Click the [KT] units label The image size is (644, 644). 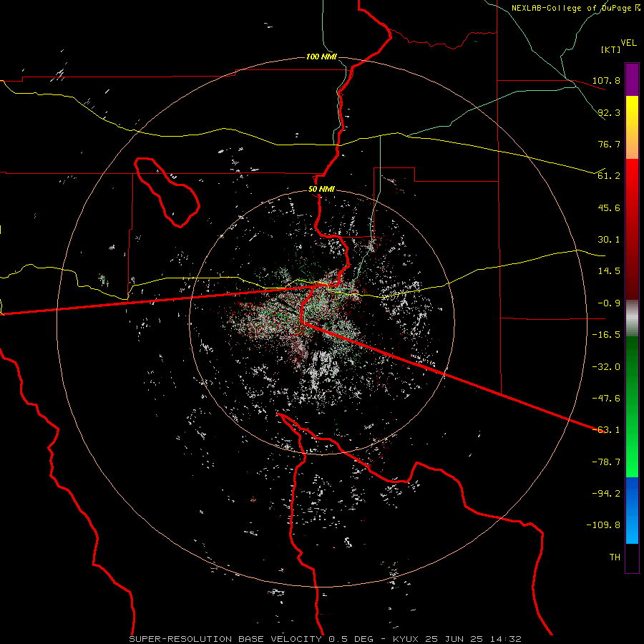[x=611, y=49]
